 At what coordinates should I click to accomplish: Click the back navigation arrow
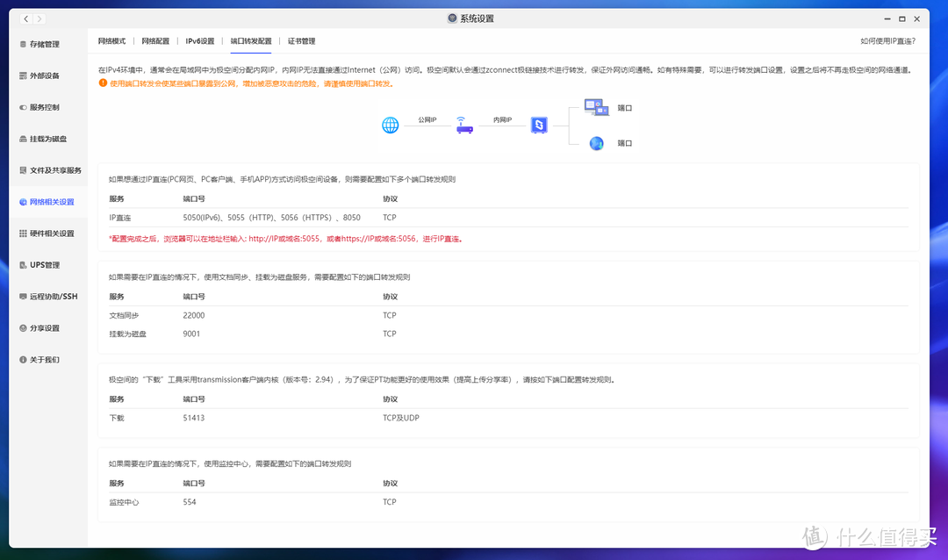[x=25, y=18]
